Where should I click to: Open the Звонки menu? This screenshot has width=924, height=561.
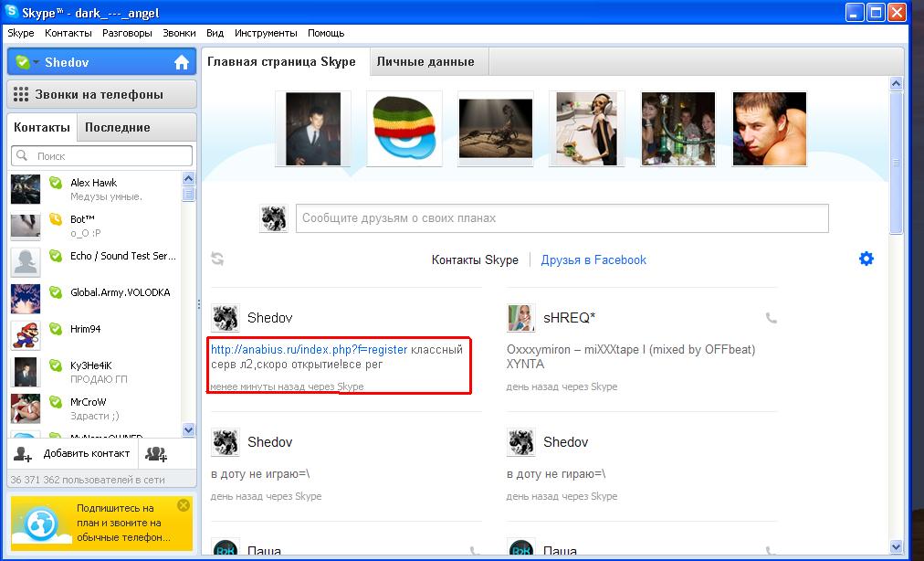(x=179, y=33)
